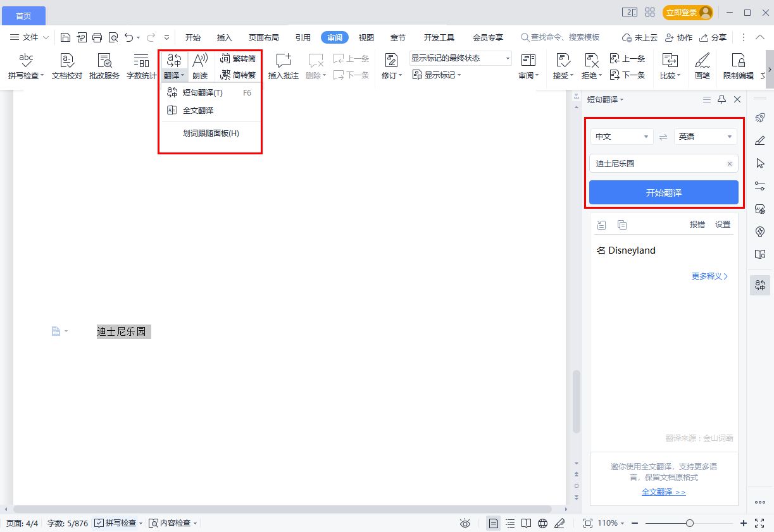Viewport: 774px width, 532px height.
Task: Select the 插入批注 insert comment icon
Action: tap(283, 66)
